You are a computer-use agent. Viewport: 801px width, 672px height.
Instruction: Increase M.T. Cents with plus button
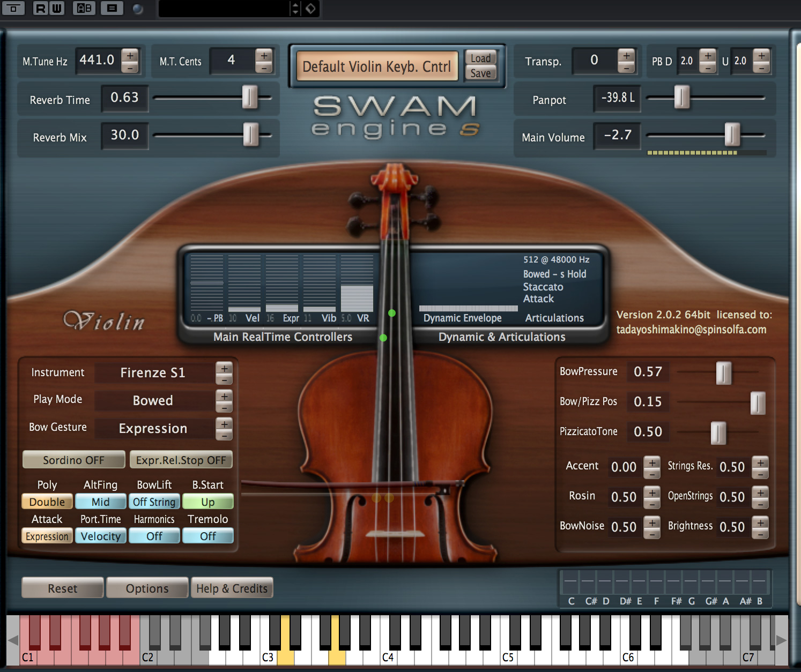[x=264, y=55]
